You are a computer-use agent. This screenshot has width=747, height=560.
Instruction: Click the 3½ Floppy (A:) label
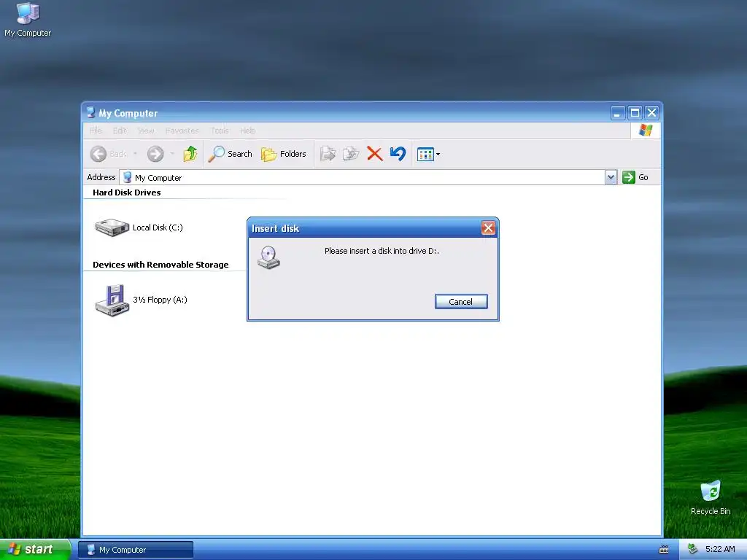coord(160,300)
